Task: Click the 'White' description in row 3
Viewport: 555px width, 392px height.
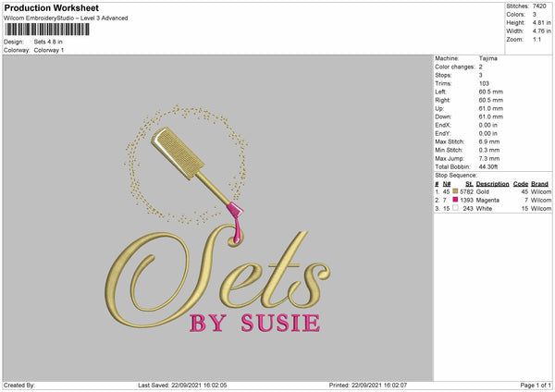Action: [484, 209]
